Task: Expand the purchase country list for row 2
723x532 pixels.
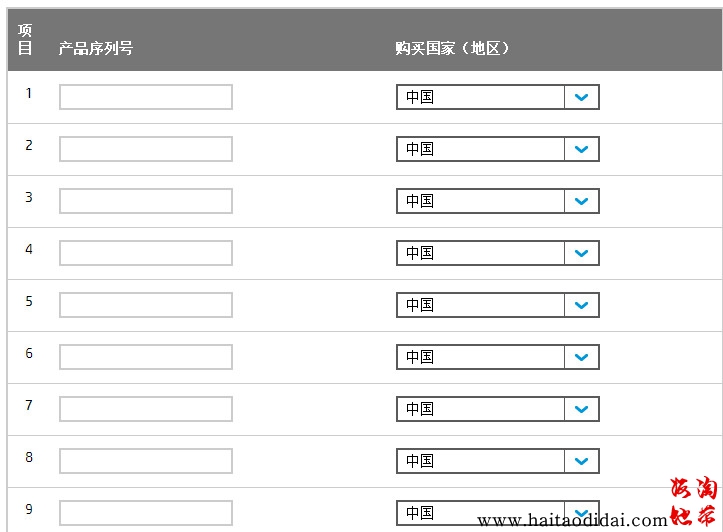Action: (497, 149)
